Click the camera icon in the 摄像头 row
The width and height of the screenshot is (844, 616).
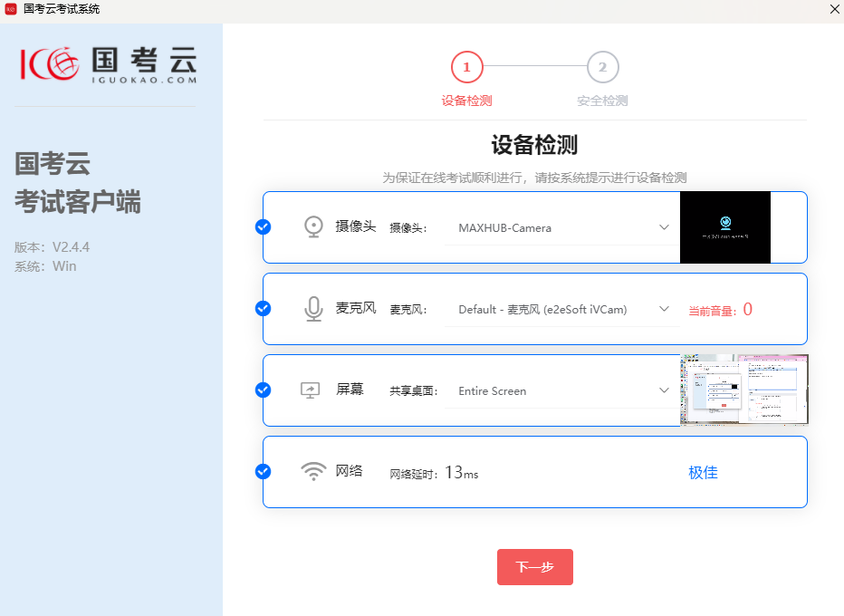pyautogui.click(x=312, y=226)
